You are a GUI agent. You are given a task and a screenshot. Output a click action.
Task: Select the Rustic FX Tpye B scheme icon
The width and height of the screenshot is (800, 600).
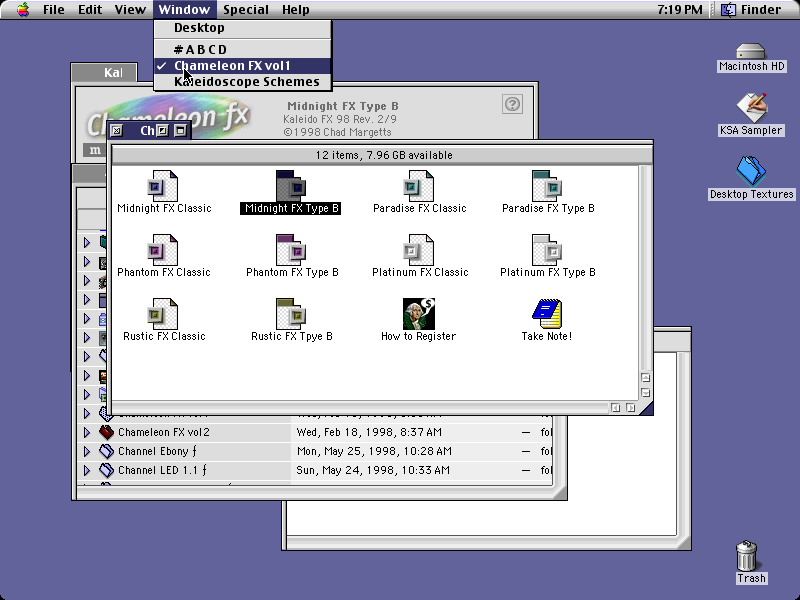pyautogui.click(x=291, y=314)
